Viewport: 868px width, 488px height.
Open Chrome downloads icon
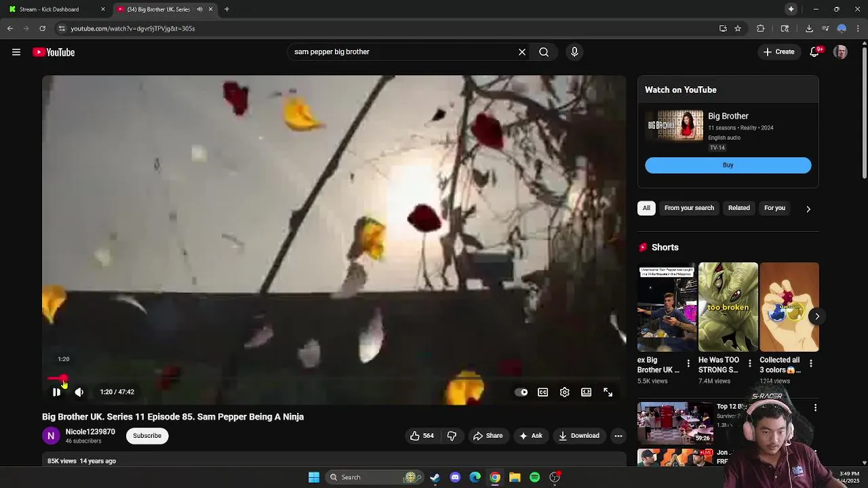[809, 28]
